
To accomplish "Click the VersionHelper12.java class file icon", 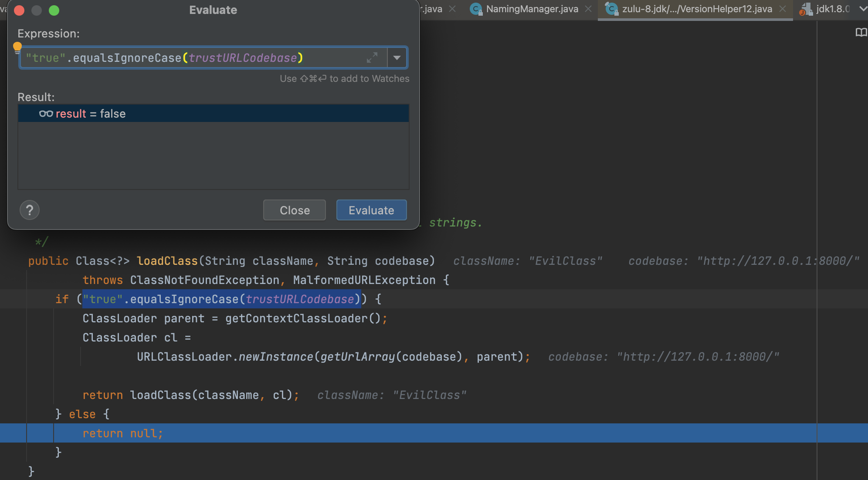I will tap(612, 9).
